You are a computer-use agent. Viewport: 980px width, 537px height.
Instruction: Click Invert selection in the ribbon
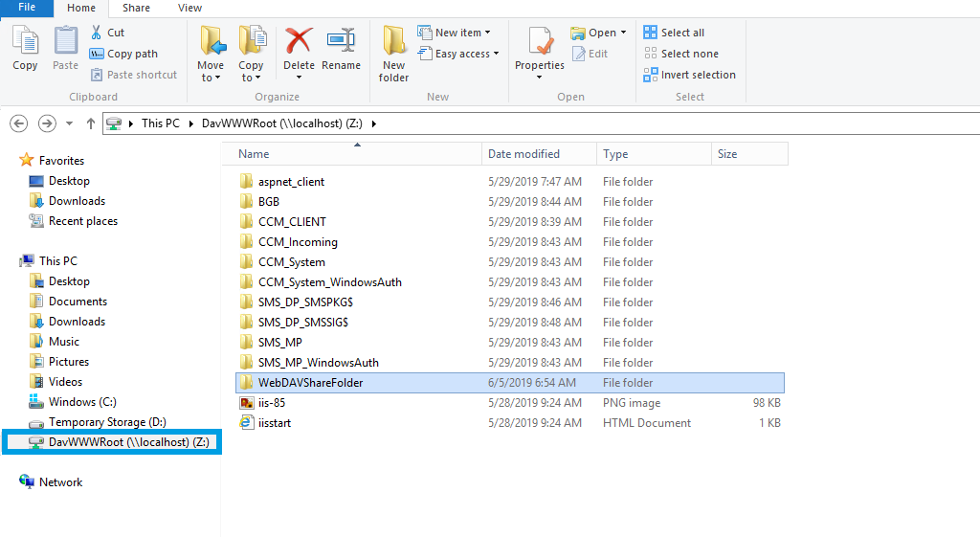point(689,75)
